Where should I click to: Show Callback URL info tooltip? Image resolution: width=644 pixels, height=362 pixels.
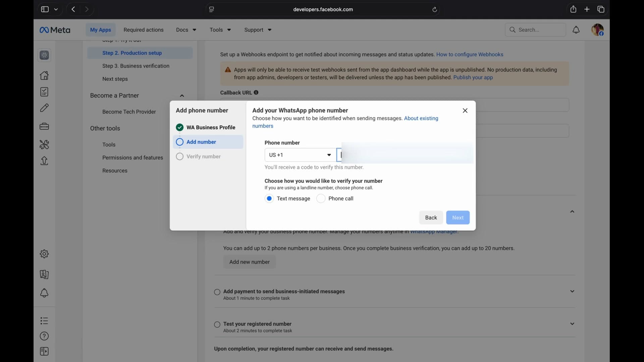[x=256, y=93]
